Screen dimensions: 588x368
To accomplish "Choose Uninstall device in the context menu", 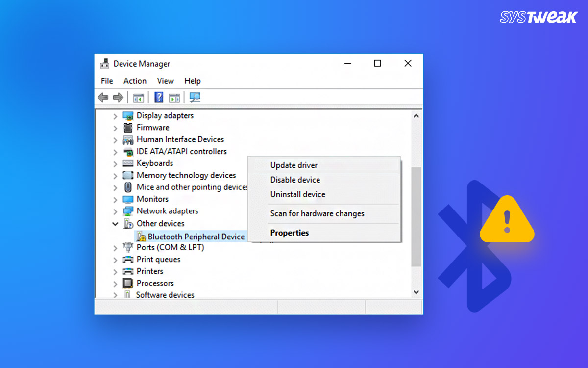I will (x=298, y=194).
